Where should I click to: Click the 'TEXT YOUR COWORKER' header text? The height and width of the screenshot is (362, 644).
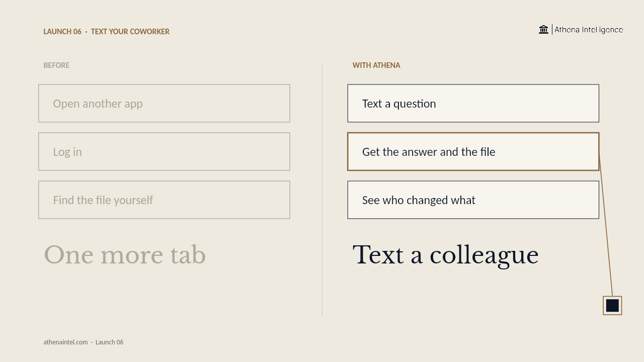(130, 31)
